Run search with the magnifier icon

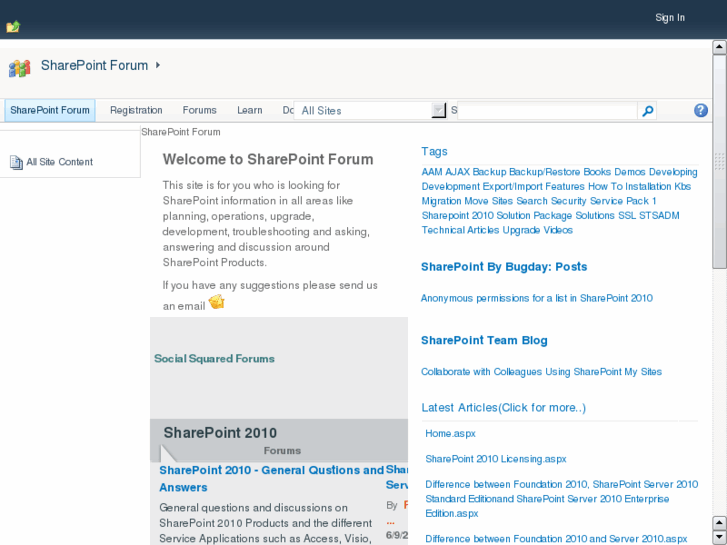(648, 111)
